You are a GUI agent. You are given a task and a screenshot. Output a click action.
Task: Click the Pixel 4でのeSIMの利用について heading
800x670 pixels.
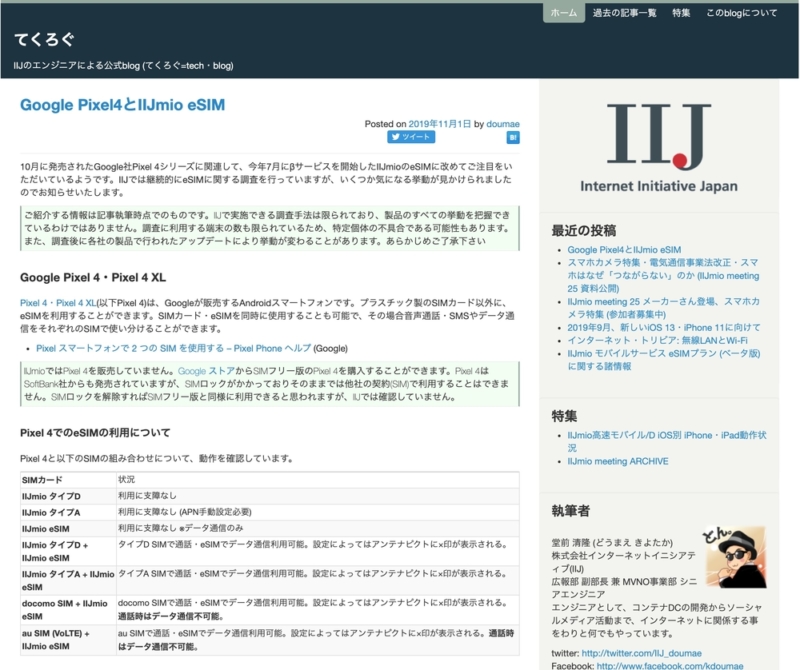pyautogui.click(x=95, y=433)
